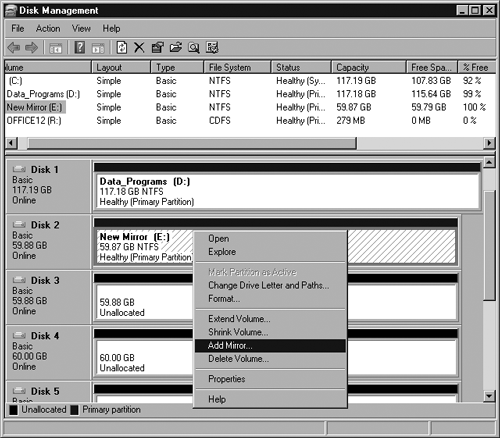Click the horizontal scrollbar thumb in volume list
This screenshot has height=438, width=500.
tap(192, 143)
